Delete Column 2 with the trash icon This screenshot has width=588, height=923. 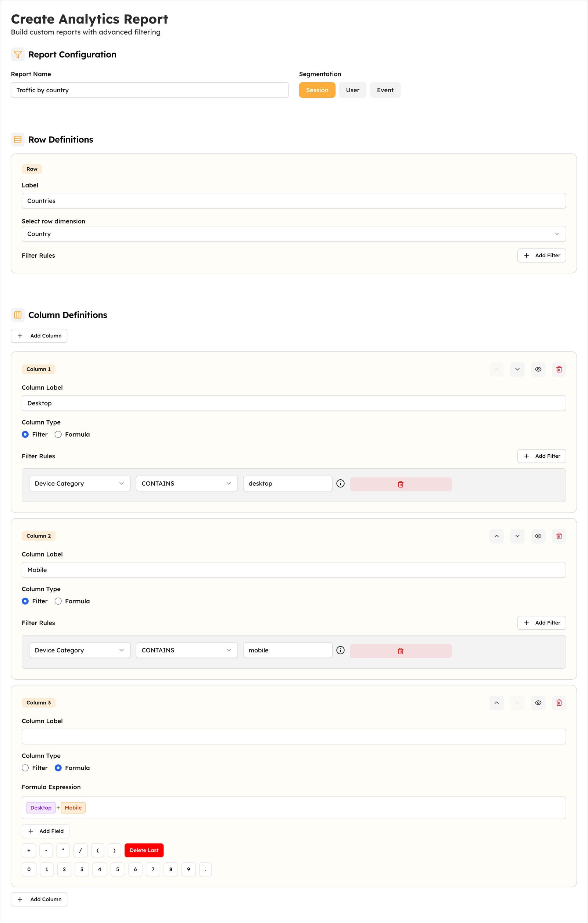(x=559, y=536)
